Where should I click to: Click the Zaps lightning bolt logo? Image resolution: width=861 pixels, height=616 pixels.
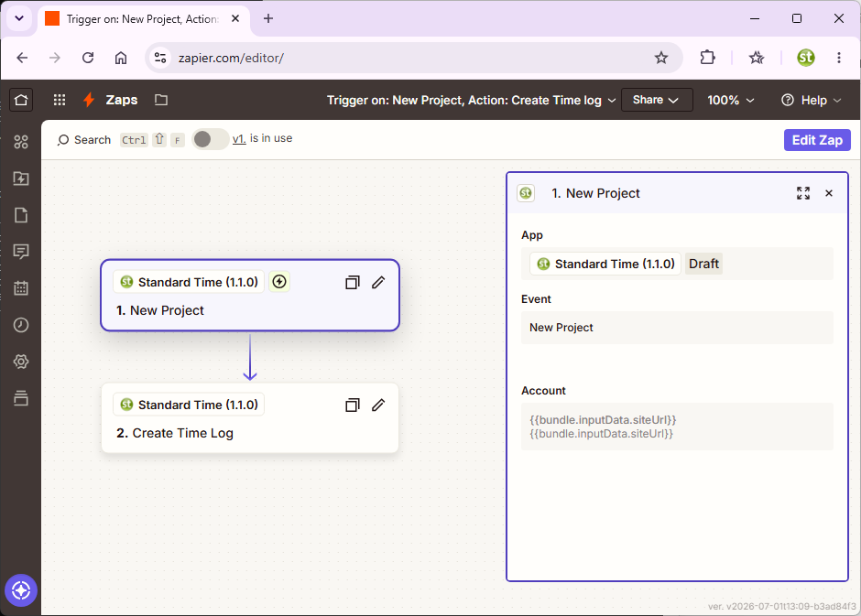coord(89,100)
